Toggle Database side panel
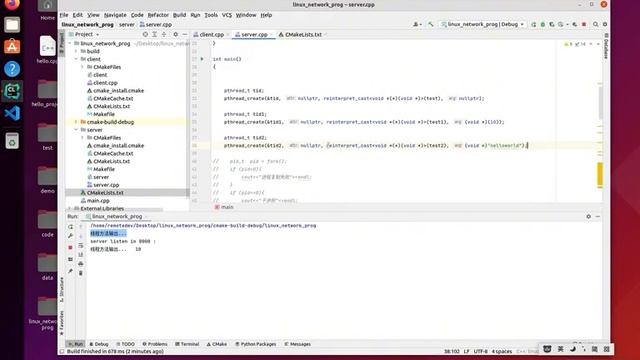640x360 pixels. pyautogui.click(x=606, y=46)
